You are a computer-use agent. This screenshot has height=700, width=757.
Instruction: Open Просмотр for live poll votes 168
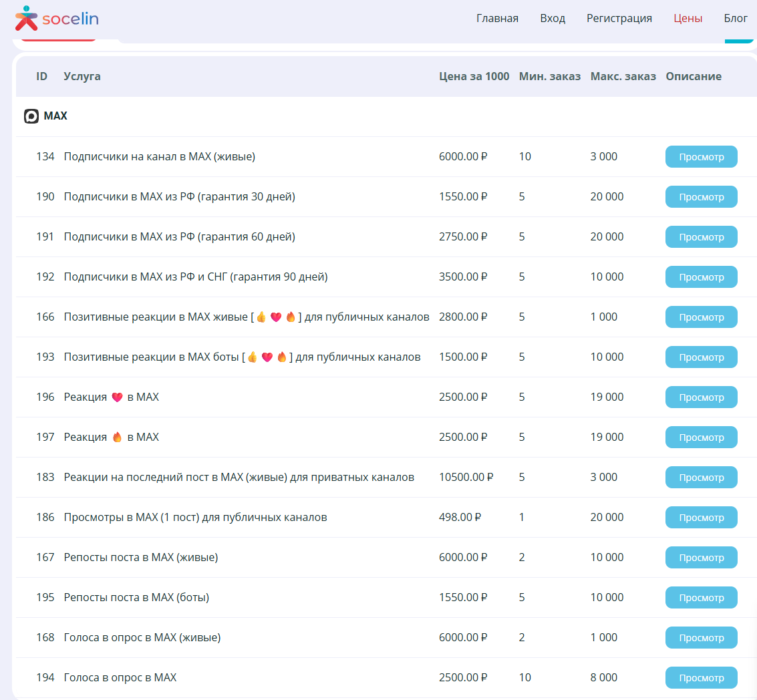(701, 638)
